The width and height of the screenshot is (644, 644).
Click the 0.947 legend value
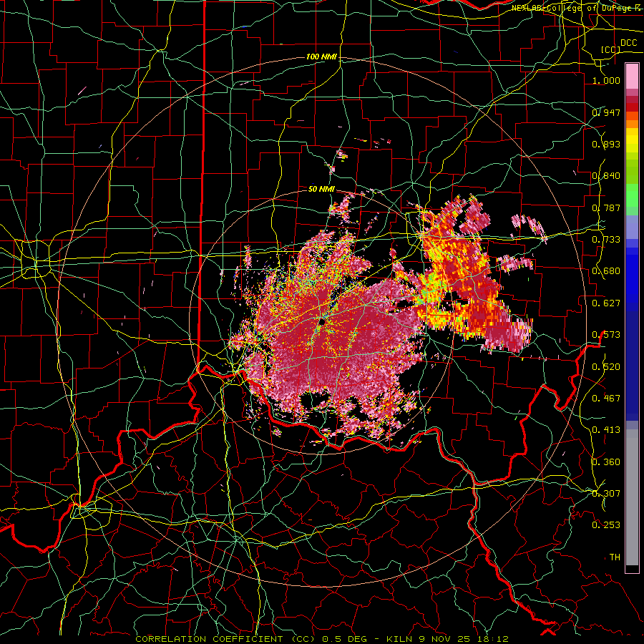(606, 112)
